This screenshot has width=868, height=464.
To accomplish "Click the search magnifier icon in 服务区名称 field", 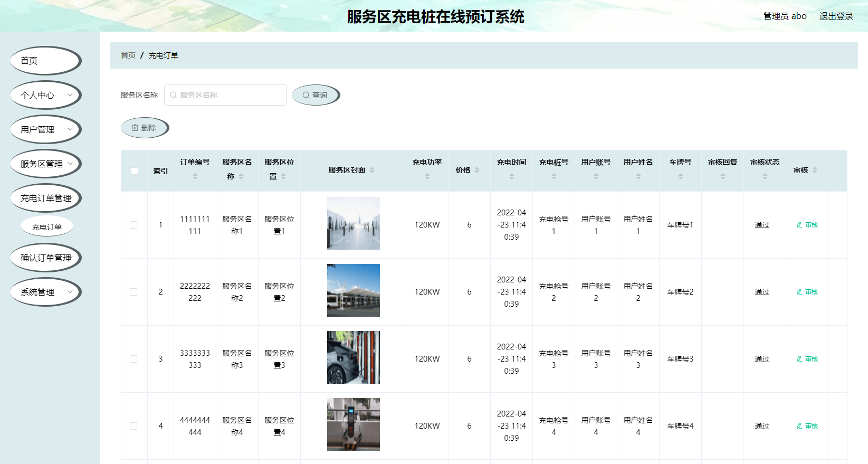I will coord(173,95).
